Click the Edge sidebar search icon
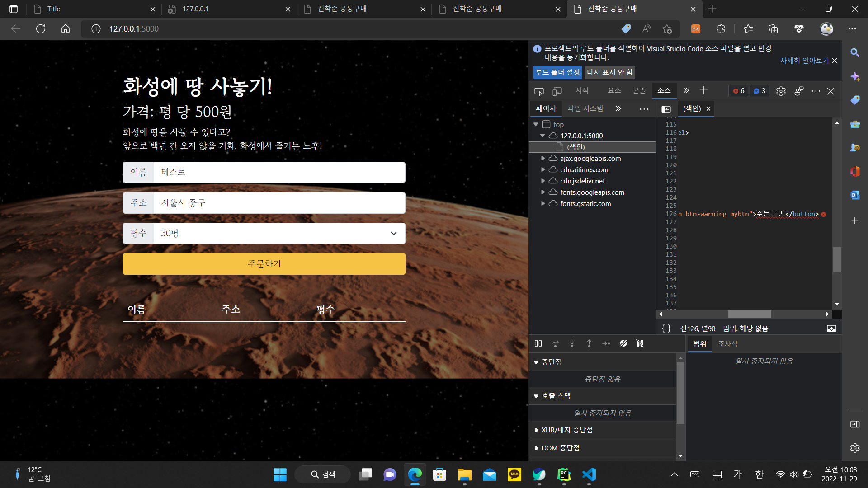Image resolution: width=868 pixels, height=488 pixels. (854, 52)
